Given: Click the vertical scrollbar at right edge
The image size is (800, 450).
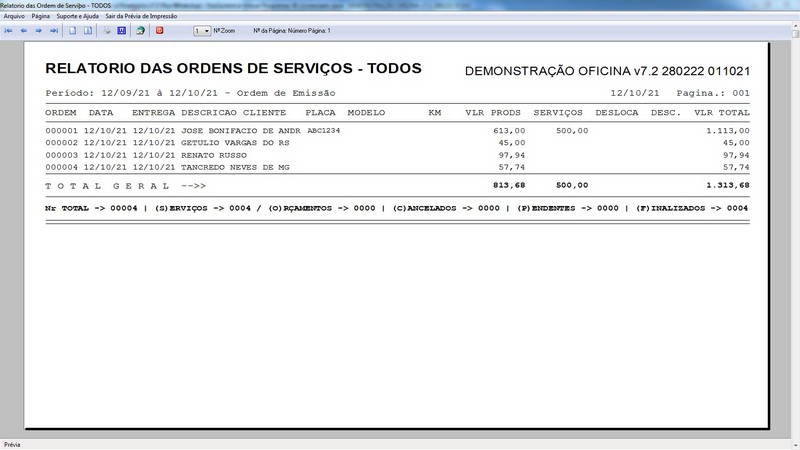Looking at the screenshot, I should click(x=795, y=235).
